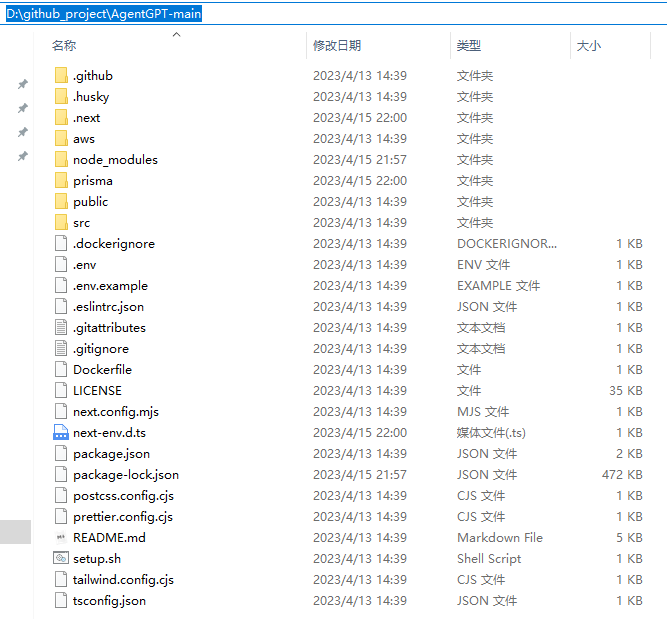Select the .github folder name
This screenshot has height=619, width=667.
93,76
